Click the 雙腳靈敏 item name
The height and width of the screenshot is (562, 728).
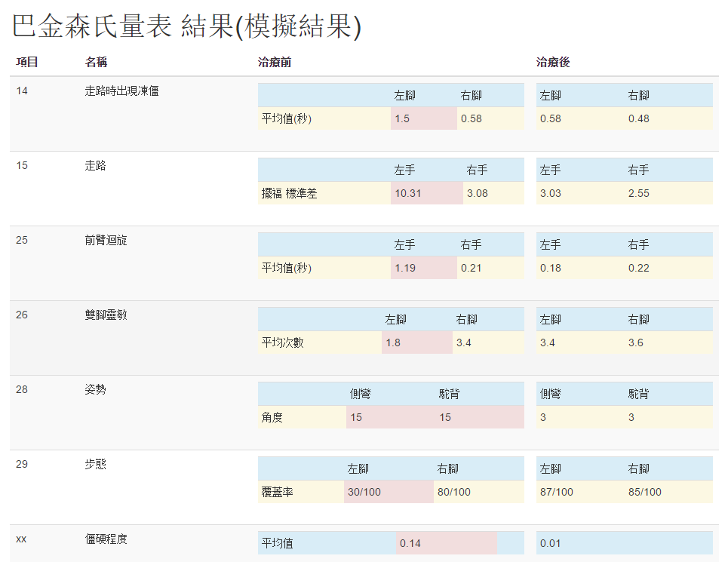pos(106,315)
